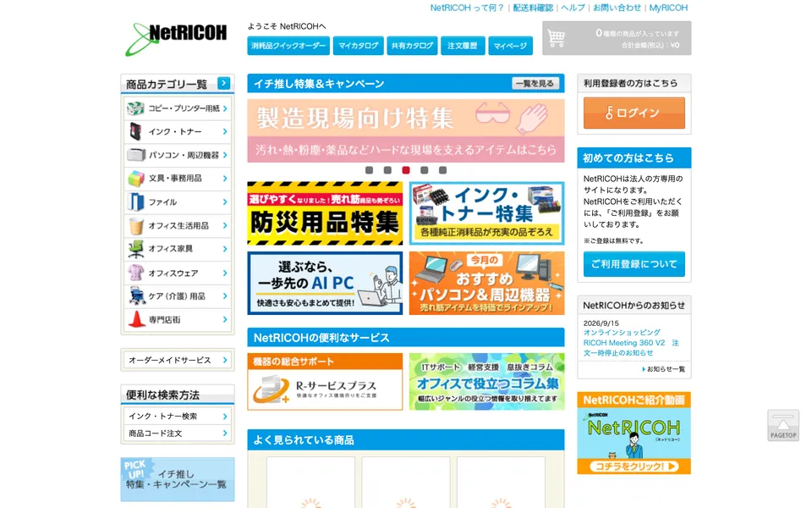The height and width of the screenshot is (508, 812).
Task: Click オフィス生活用品 category text
Action: (x=178, y=225)
